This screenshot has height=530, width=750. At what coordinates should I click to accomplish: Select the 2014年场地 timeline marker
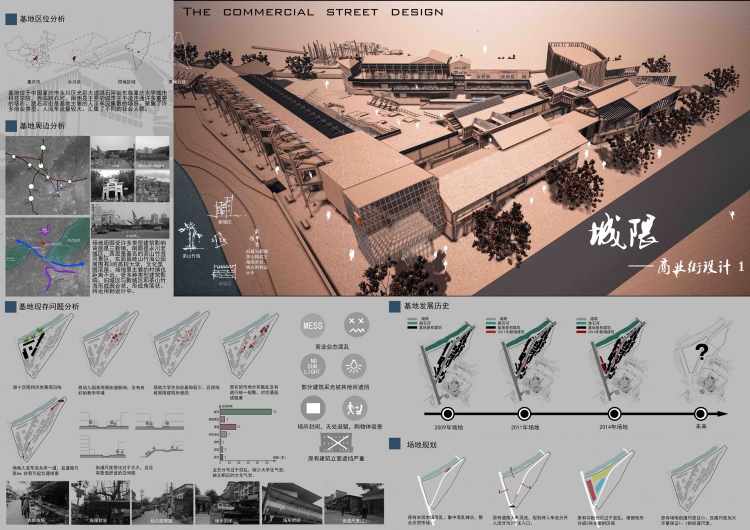(614, 414)
